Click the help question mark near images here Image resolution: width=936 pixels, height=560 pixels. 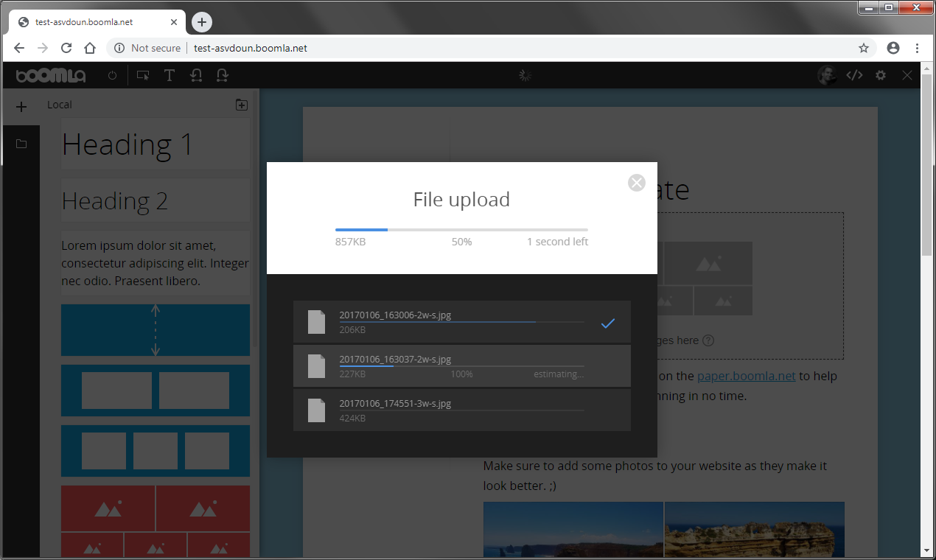point(708,340)
